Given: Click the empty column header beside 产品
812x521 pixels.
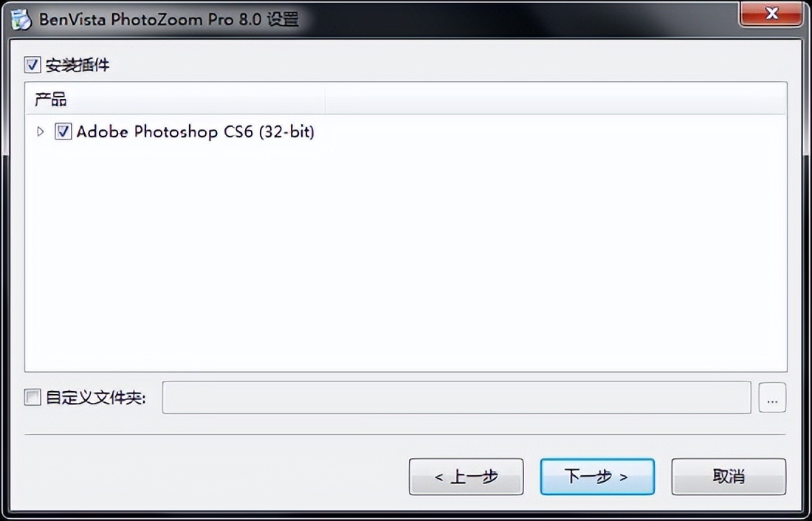Looking at the screenshot, I should coord(556,99).
